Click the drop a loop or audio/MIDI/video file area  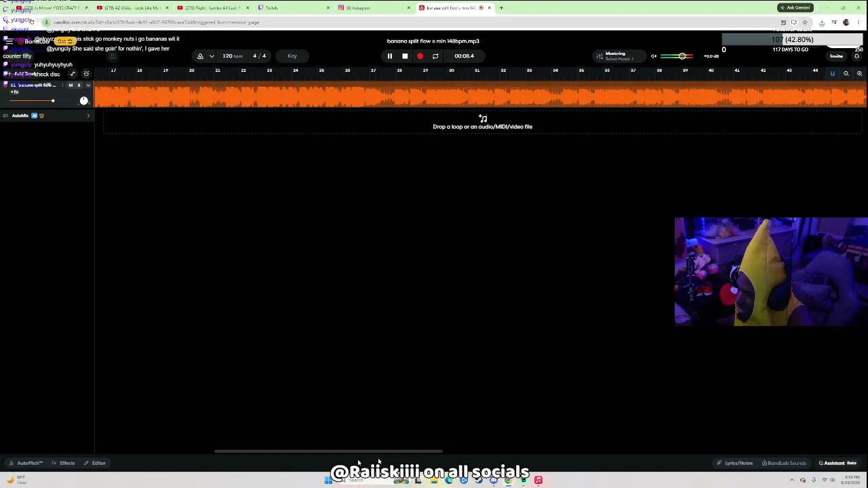tap(482, 123)
